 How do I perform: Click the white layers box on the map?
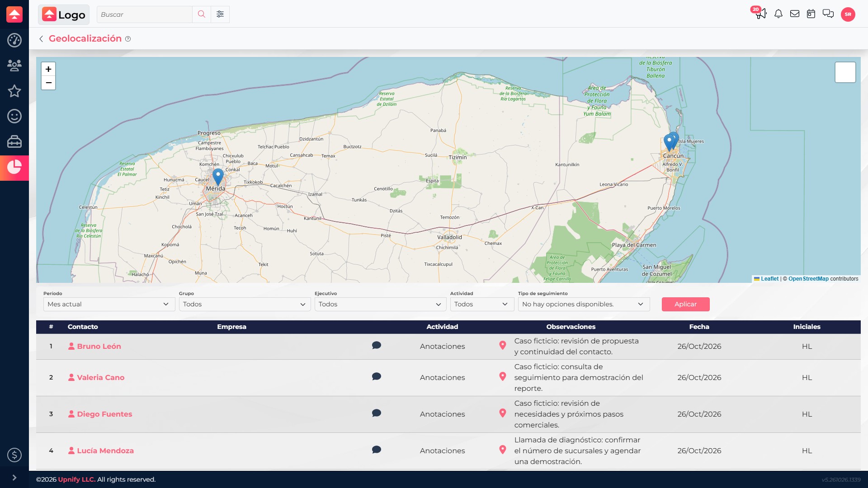pos(845,72)
